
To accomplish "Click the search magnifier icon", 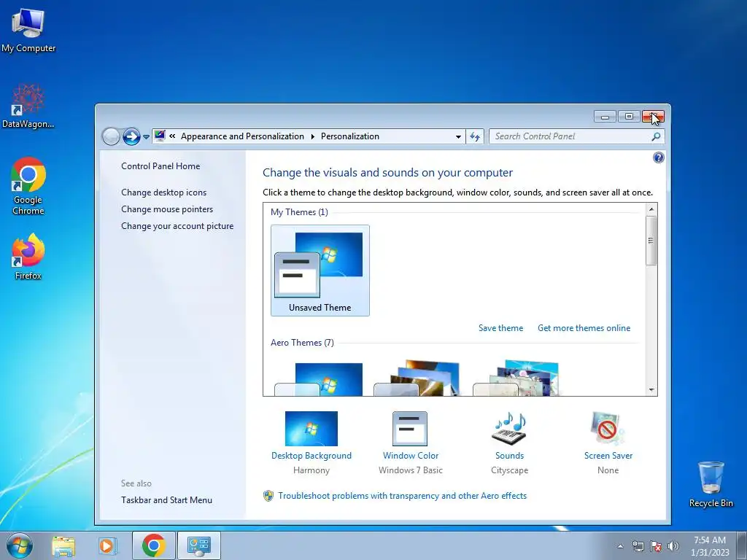I will (x=656, y=136).
